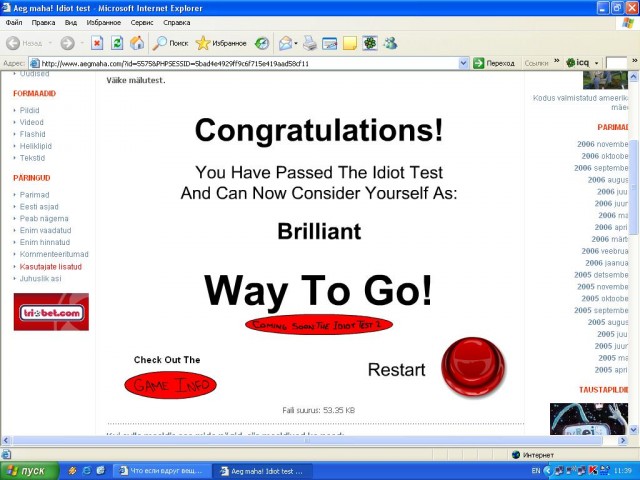Open the Mail envelope icon
The width and height of the screenshot is (640, 480).
tap(285, 43)
